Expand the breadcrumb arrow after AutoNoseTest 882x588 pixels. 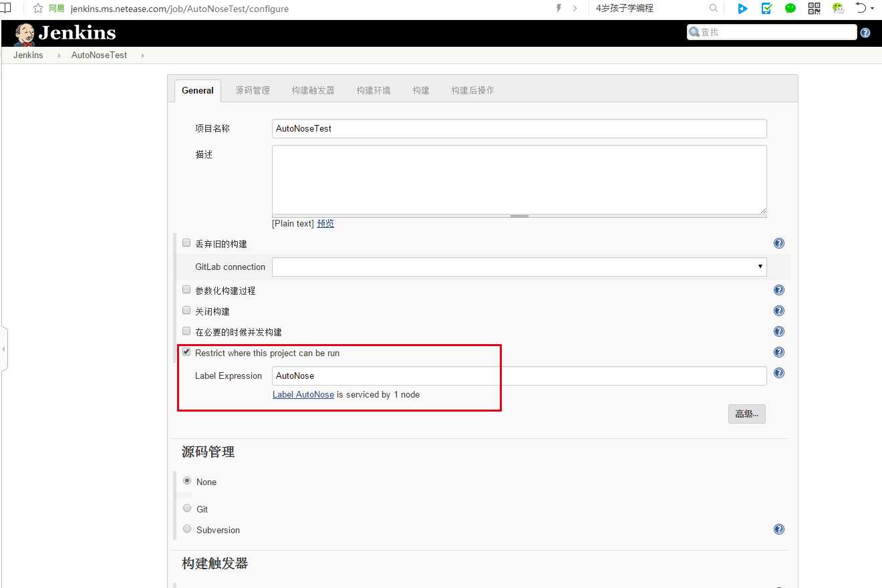[x=143, y=55]
